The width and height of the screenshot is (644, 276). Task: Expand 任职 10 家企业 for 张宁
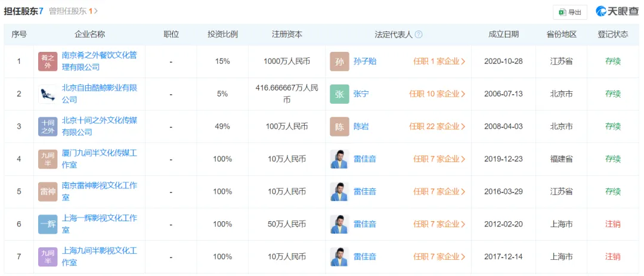point(437,94)
